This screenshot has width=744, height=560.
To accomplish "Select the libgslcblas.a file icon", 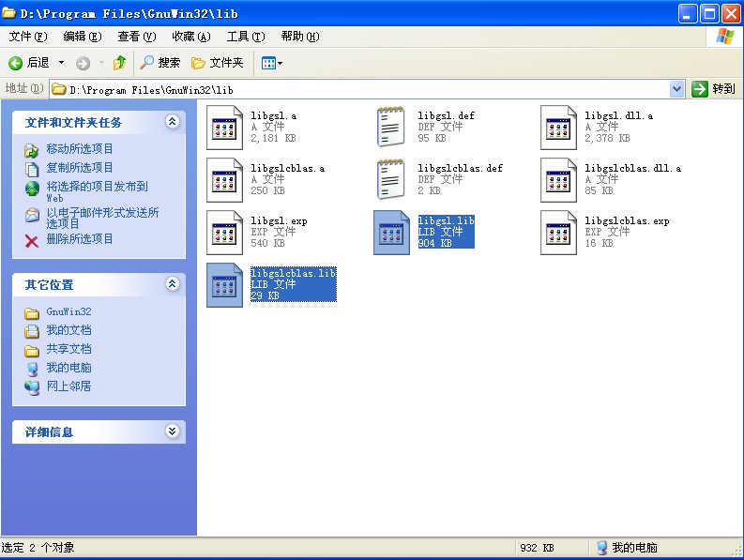I will (x=224, y=180).
